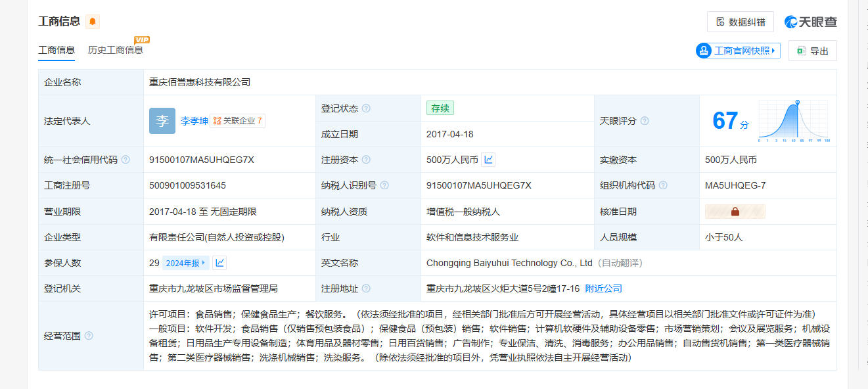Open the registered capital trend chart icon
This screenshot has width=868, height=389.
(488, 160)
